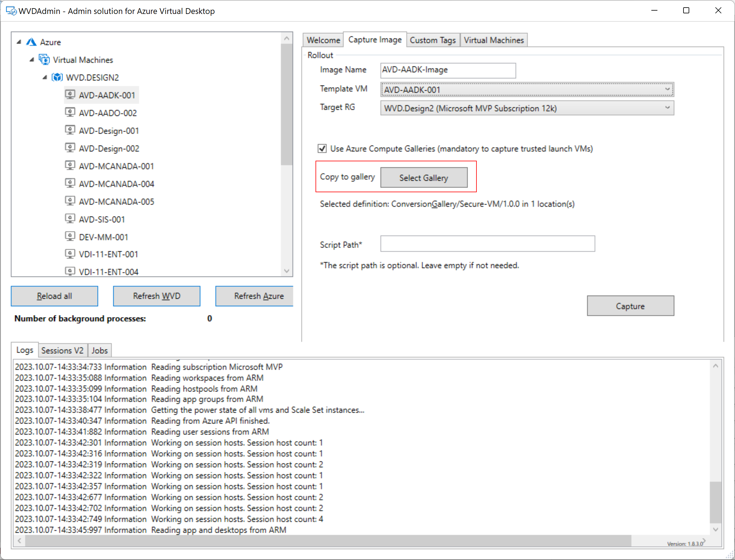
Task: Select AVD-SIS-001 in the tree
Action: click(x=102, y=219)
